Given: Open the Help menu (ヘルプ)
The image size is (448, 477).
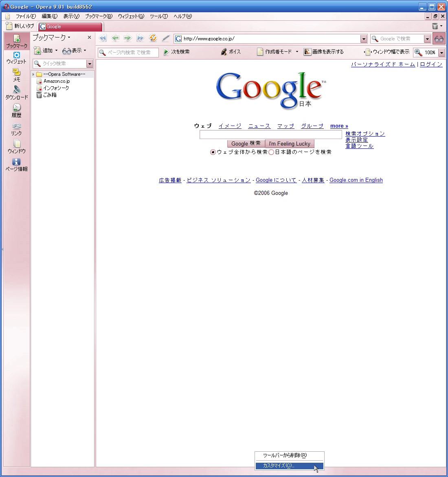Looking at the screenshot, I should (183, 16).
